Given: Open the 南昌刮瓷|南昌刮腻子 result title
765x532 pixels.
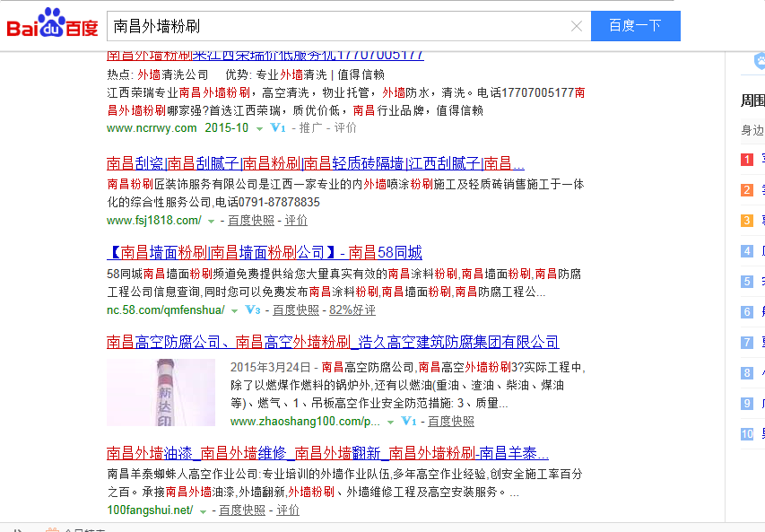Looking at the screenshot, I should pyautogui.click(x=315, y=163).
